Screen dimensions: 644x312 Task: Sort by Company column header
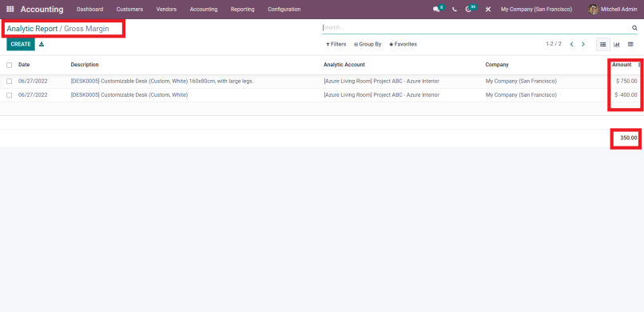click(497, 65)
